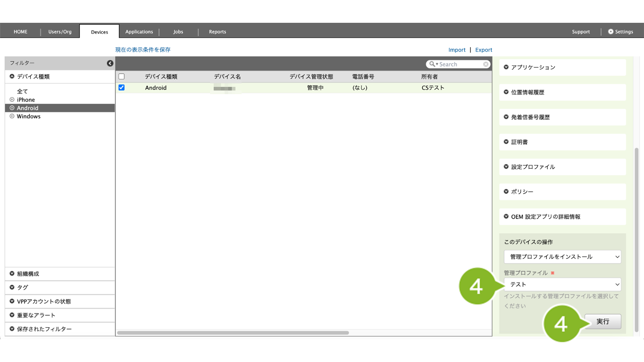Open the テスト management profile dropdown
The height and width of the screenshot is (362, 644).
click(x=562, y=285)
